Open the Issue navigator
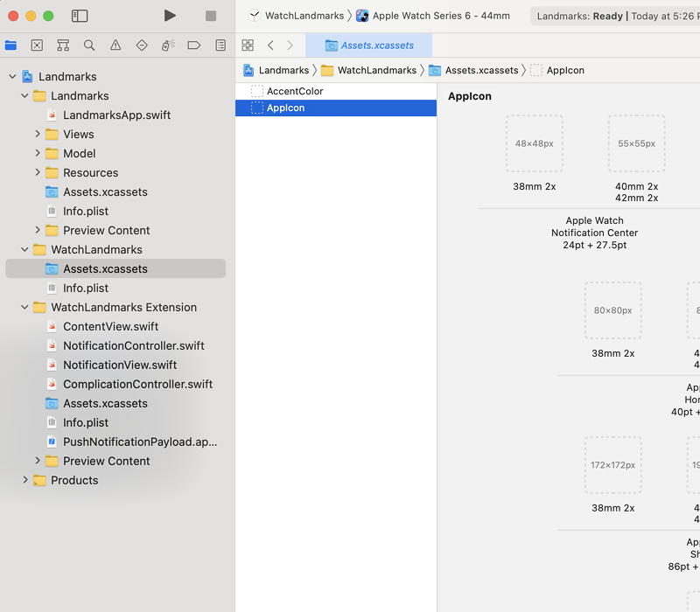This screenshot has height=612, width=700. click(x=115, y=45)
